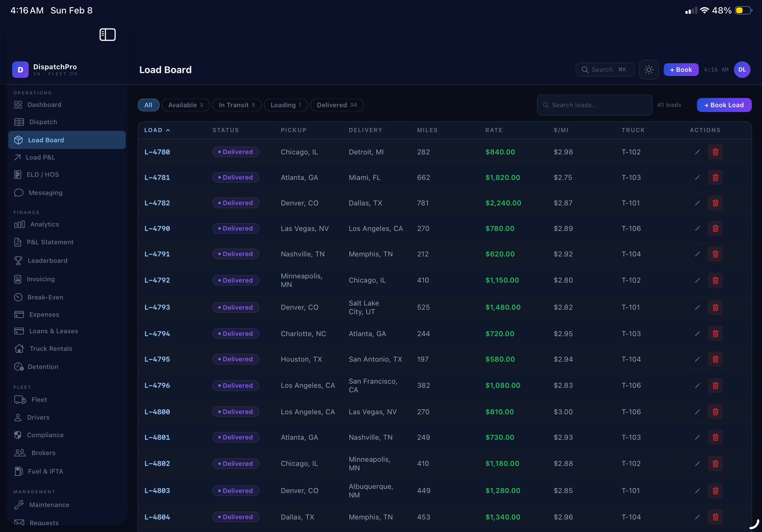This screenshot has height=532, width=762.
Task: Show only Delivered loads
Action: pos(336,105)
